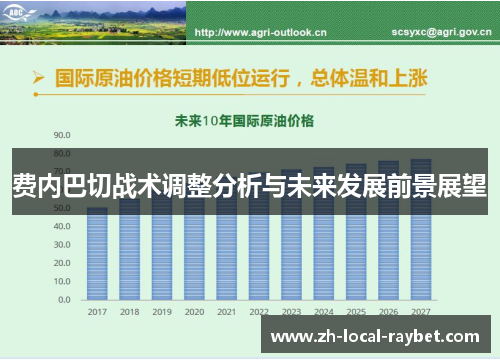
Task: Select the 2021 bar in chart
Action: coord(226,239)
